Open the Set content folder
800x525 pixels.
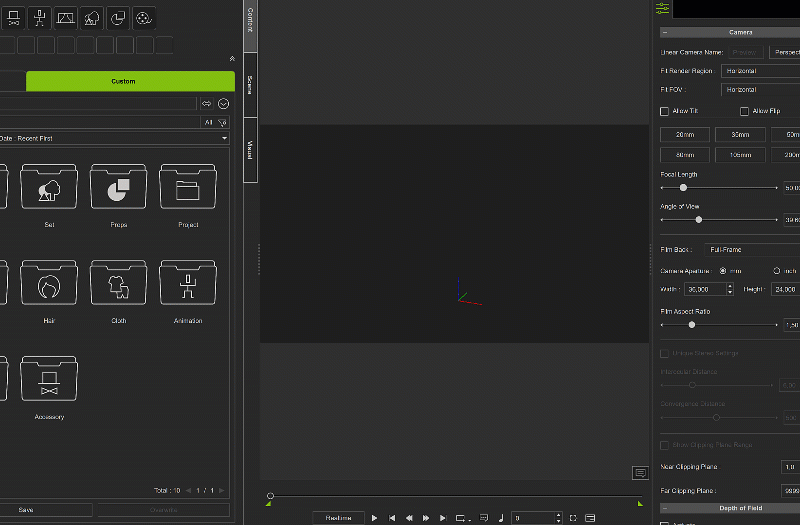pos(48,190)
